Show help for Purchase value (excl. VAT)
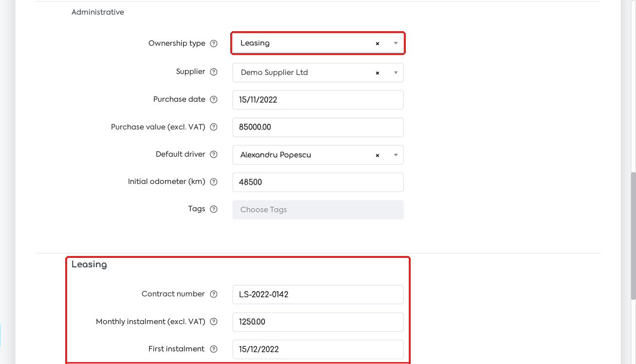 pyautogui.click(x=214, y=127)
